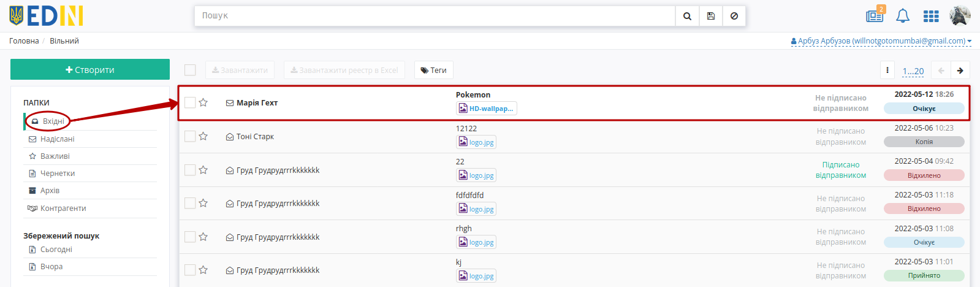Clear search using the cancel circle icon
The height and width of the screenshot is (287, 980).
click(734, 16)
